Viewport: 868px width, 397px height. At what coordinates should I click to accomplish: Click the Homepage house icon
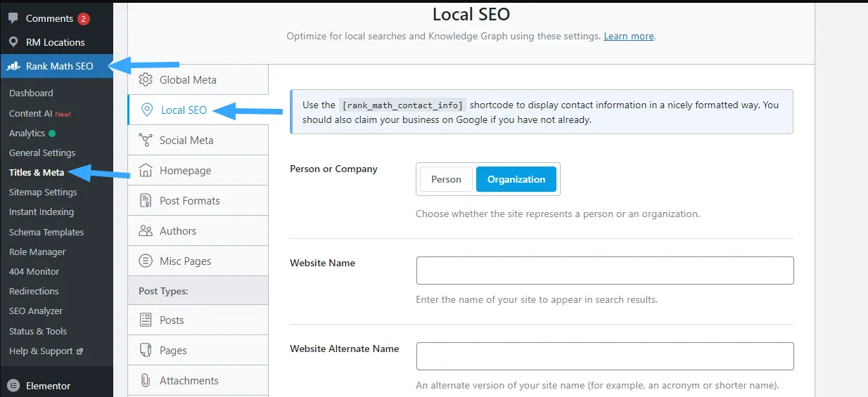(146, 170)
